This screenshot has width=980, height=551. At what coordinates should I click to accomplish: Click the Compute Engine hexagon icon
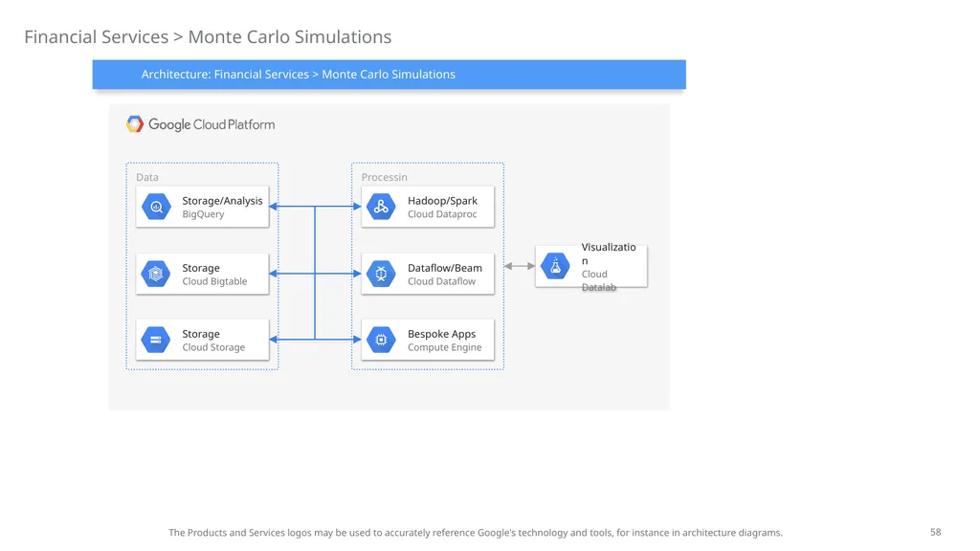[381, 340]
